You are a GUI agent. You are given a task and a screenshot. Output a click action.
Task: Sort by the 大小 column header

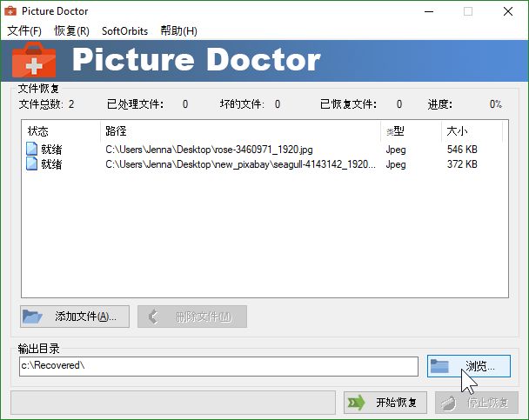point(472,131)
